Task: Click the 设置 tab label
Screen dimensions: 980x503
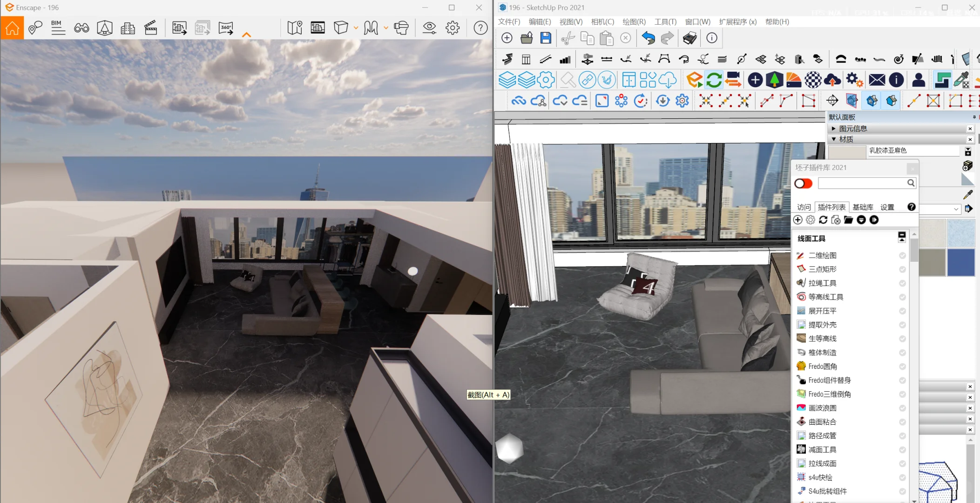Action: tap(887, 207)
